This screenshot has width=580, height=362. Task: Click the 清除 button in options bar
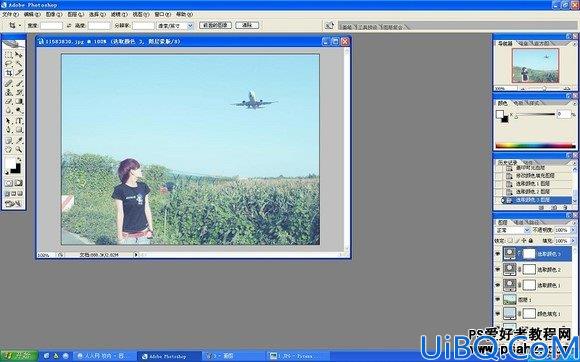[247, 25]
